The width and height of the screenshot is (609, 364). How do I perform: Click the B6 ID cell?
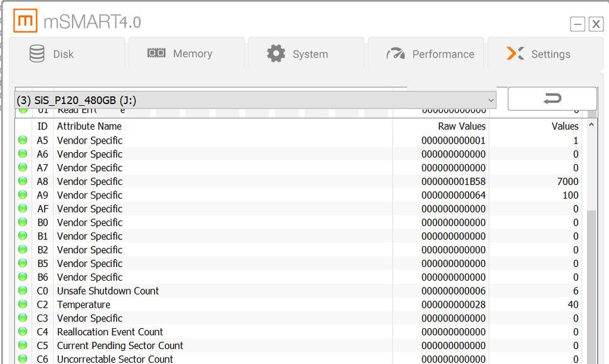[x=43, y=277]
